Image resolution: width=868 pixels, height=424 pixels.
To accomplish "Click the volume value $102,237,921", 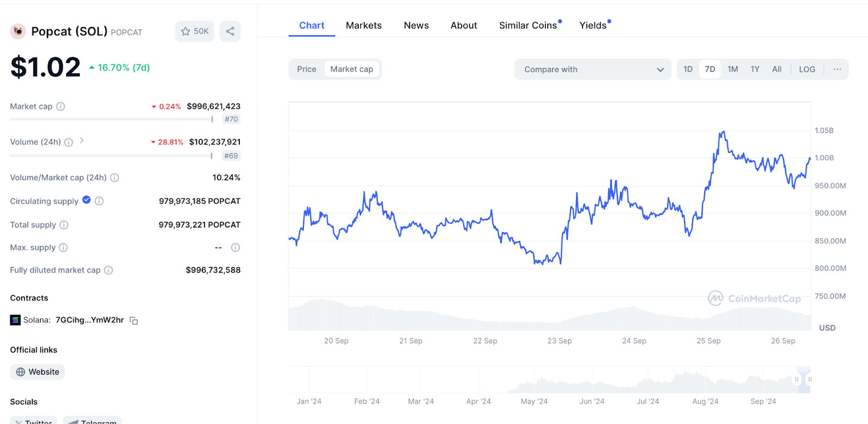I will coord(215,142).
